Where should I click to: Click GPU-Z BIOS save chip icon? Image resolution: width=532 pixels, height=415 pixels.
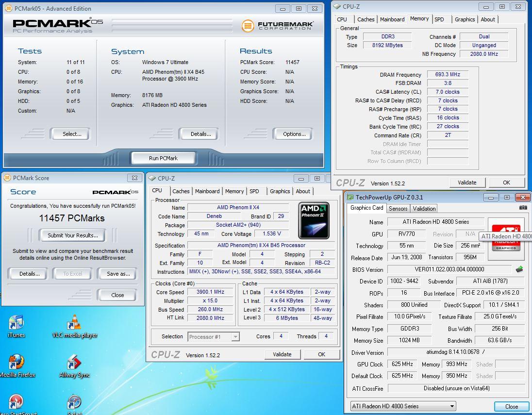click(519, 269)
